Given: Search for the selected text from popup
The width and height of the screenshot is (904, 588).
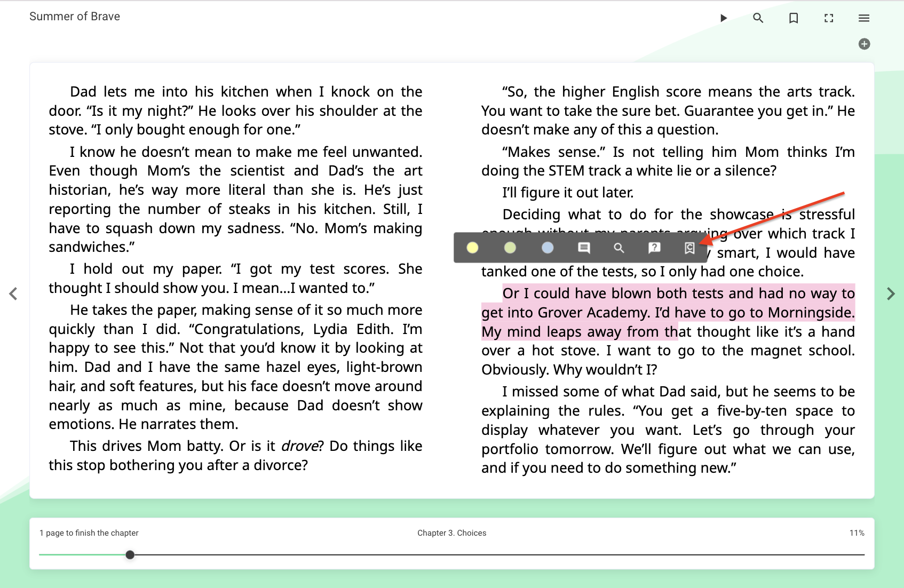Looking at the screenshot, I should [x=619, y=248].
